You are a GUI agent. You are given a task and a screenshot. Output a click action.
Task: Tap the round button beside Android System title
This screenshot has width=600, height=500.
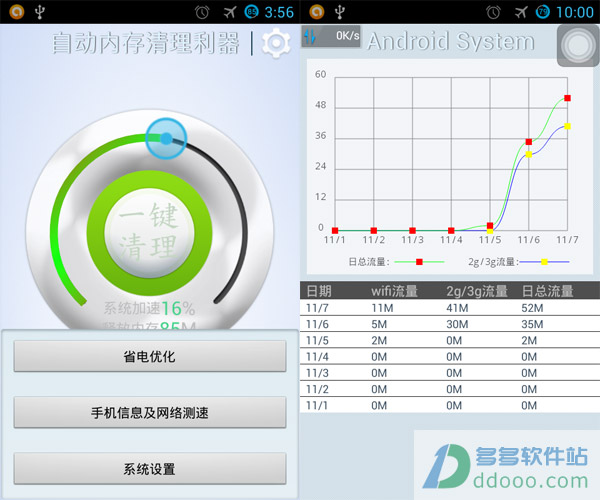tap(576, 47)
